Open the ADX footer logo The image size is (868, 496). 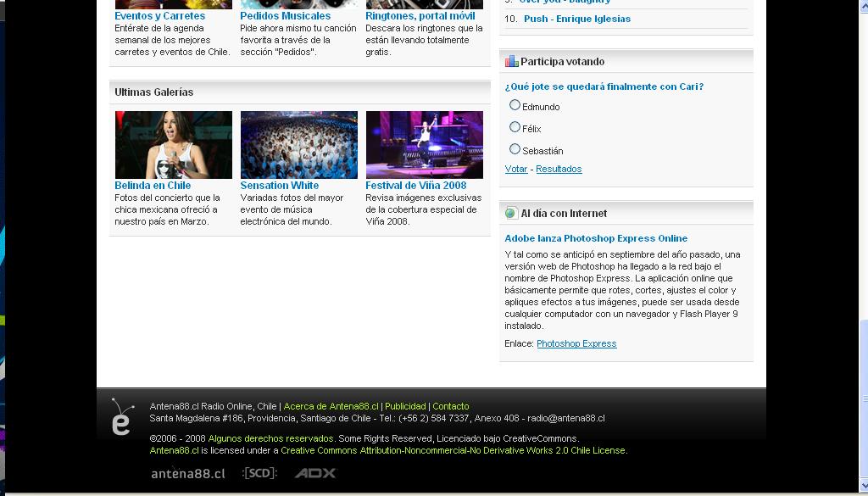[315, 473]
